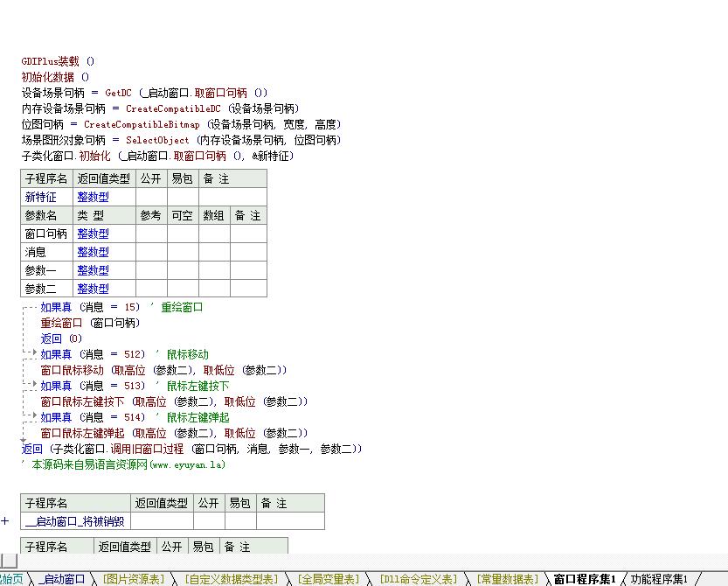Click the 如果真 (消息 = 512) line

[124, 354]
